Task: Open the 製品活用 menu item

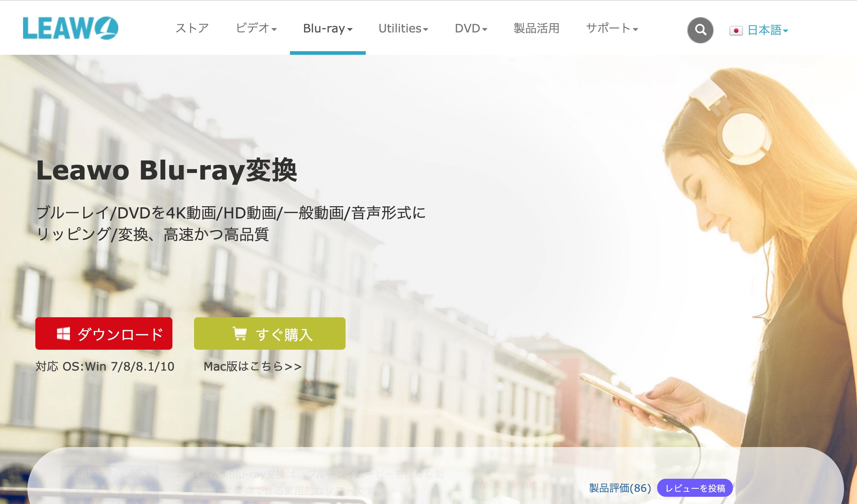Action: (x=536, y=28)
